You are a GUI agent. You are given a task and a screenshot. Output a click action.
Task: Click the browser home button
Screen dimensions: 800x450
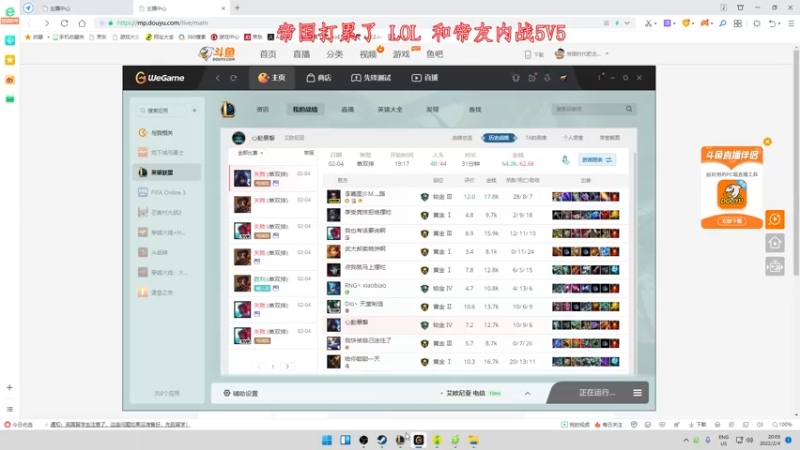pos(82,23)
